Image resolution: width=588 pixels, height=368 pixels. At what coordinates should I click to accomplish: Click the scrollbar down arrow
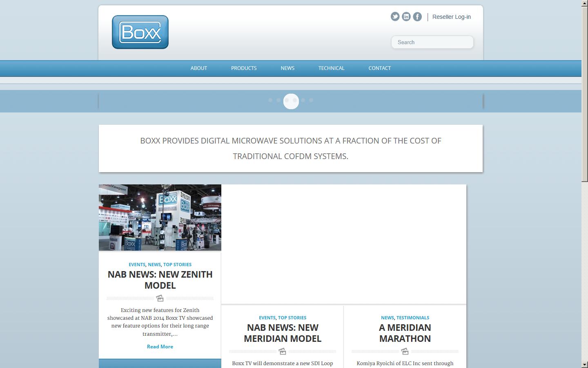point(585,365)
